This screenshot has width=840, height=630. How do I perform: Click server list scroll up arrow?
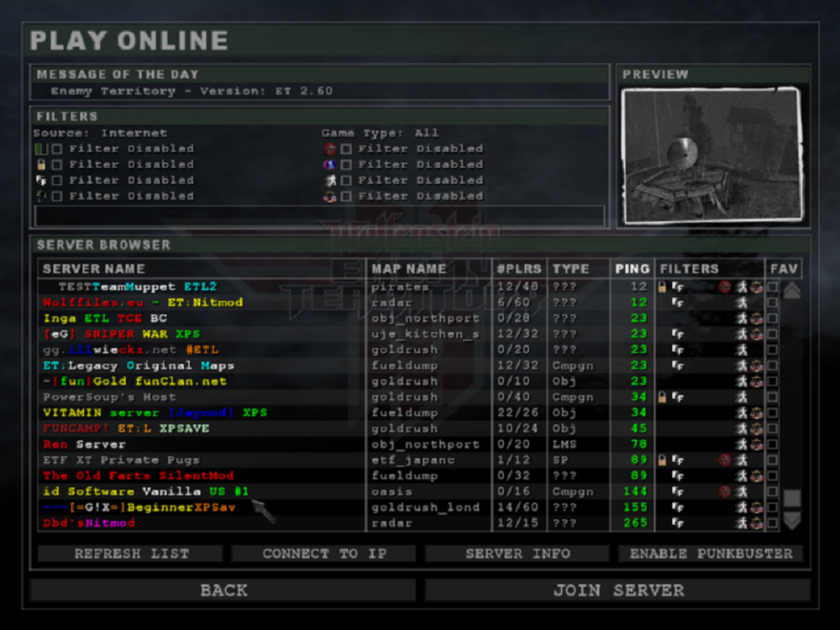coord(792,290)
